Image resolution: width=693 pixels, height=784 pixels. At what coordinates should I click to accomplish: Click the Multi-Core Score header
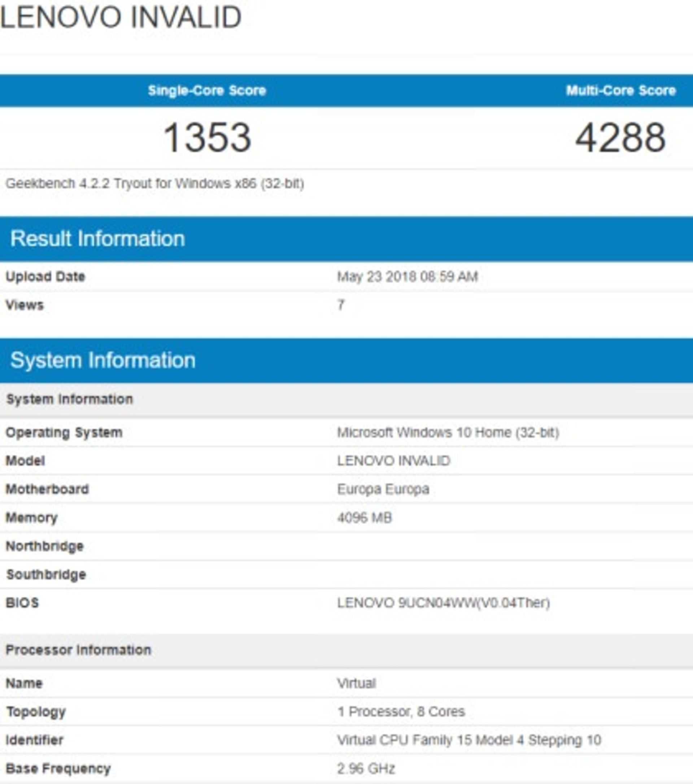pyautogui.click(x=621, y=91)
